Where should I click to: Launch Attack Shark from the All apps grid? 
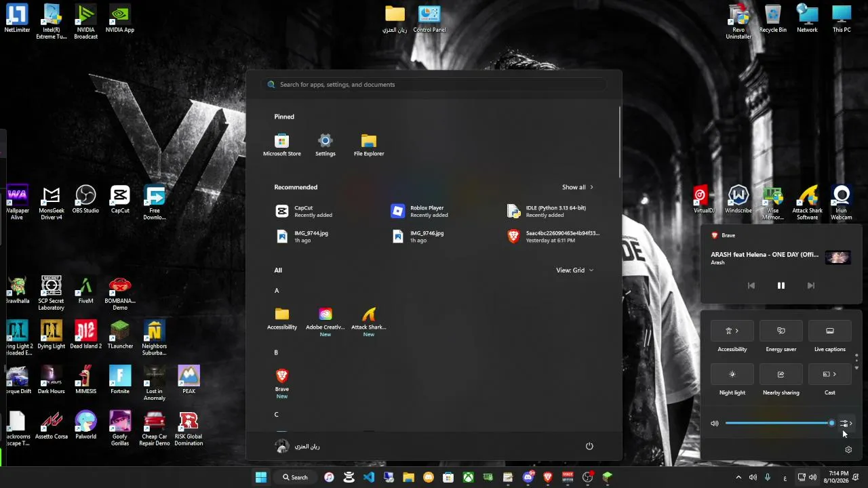pyautogui.click(x=369, y=321)
